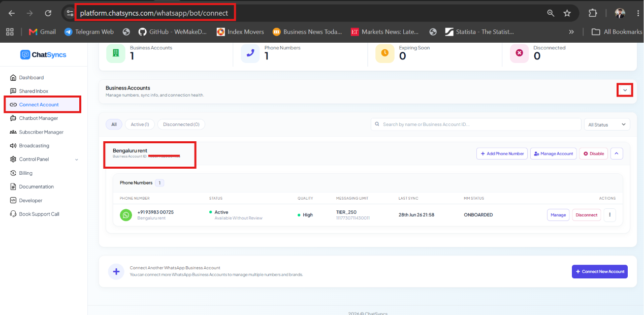Click the High quality indicator

coord(305,215)
